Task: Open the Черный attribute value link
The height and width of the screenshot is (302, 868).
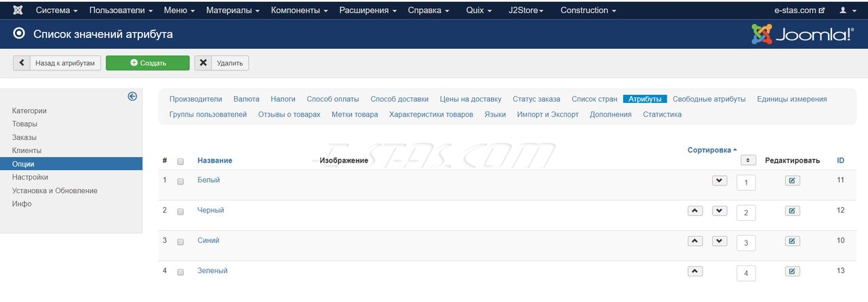Action: (211, 211)
